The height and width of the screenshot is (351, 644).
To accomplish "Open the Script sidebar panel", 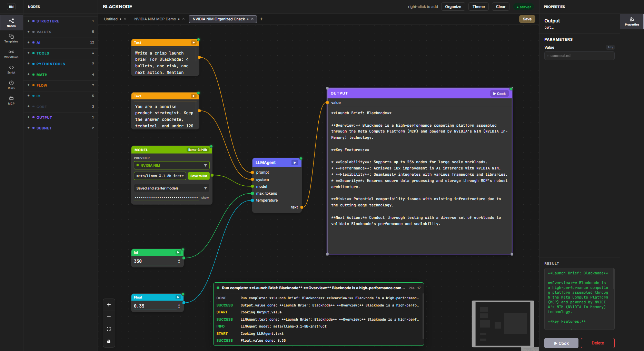I will [11, 69].
